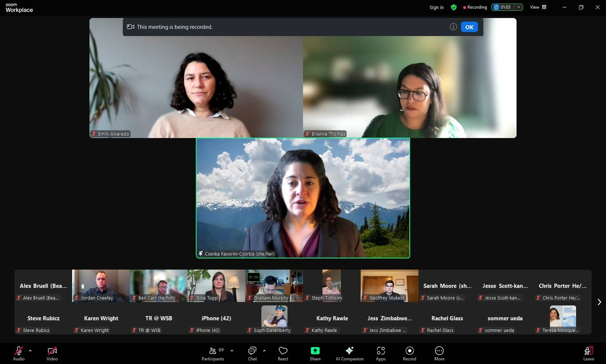Click the React heart icon
Viewport: 606px width, 364px height.
[x=283, y=353]
